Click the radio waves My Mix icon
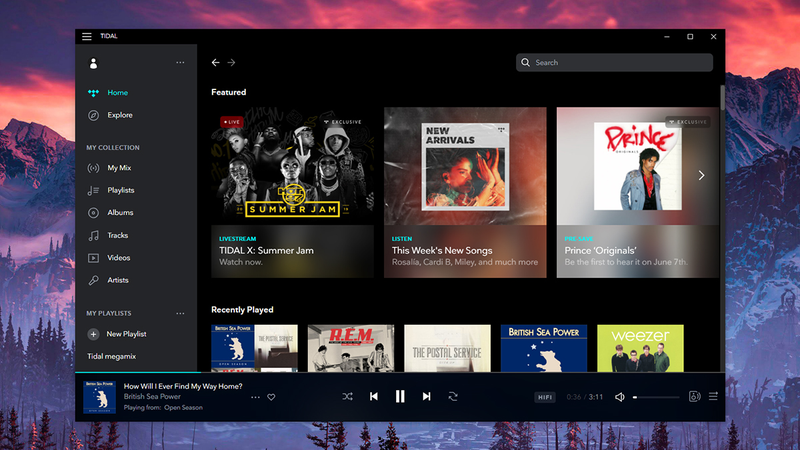 tap(93, 168)
